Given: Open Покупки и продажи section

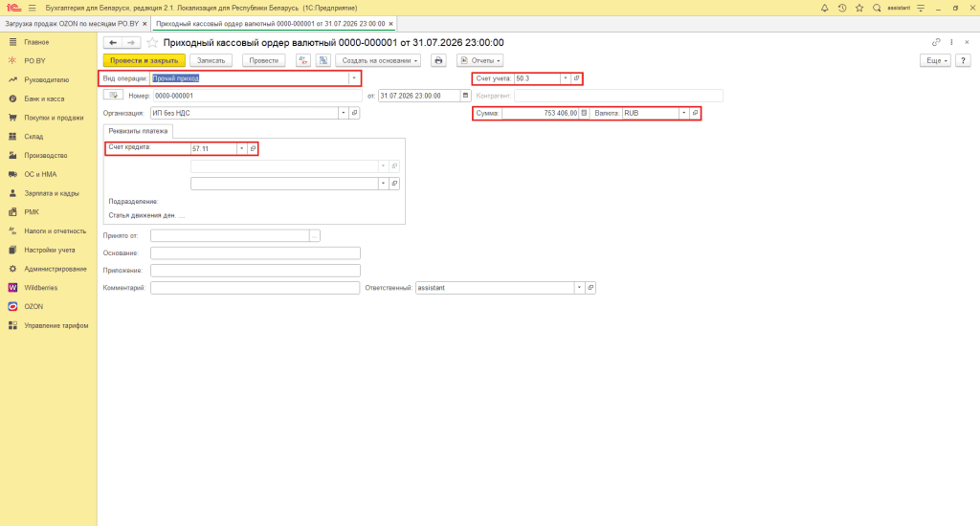Looking at the screenshot, I should 54,118.
